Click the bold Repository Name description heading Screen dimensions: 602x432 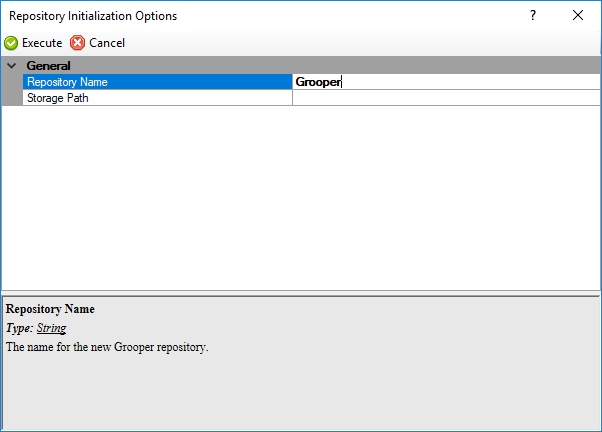50,309
